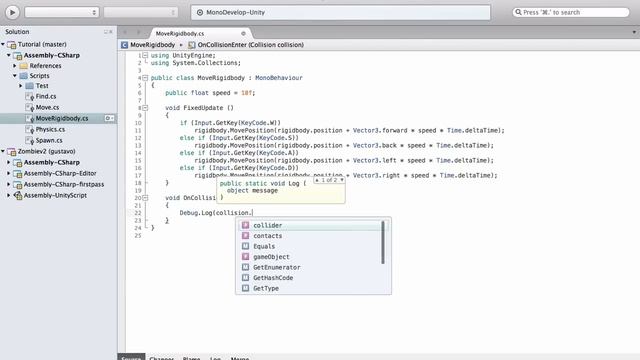Screen dimensions: 640x360
Task: Open the document tab list dropdown arrow
Action: [x=634, y=32]
